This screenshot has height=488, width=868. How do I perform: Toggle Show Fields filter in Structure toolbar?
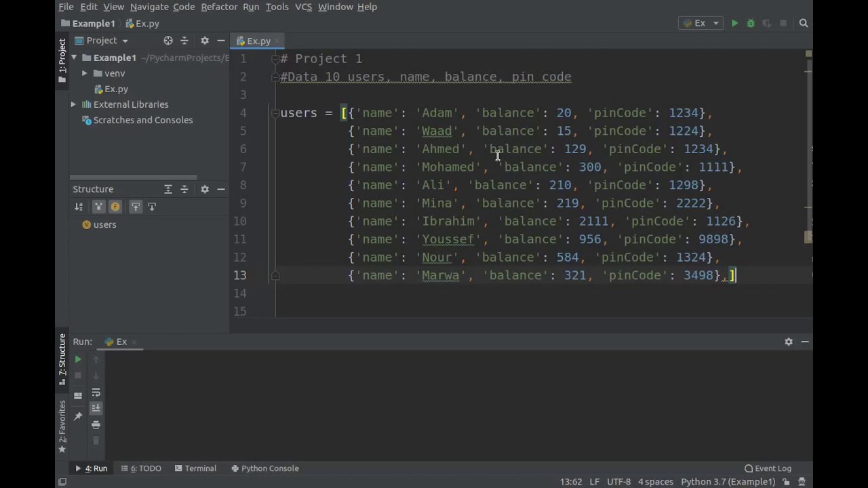(115, 207)
